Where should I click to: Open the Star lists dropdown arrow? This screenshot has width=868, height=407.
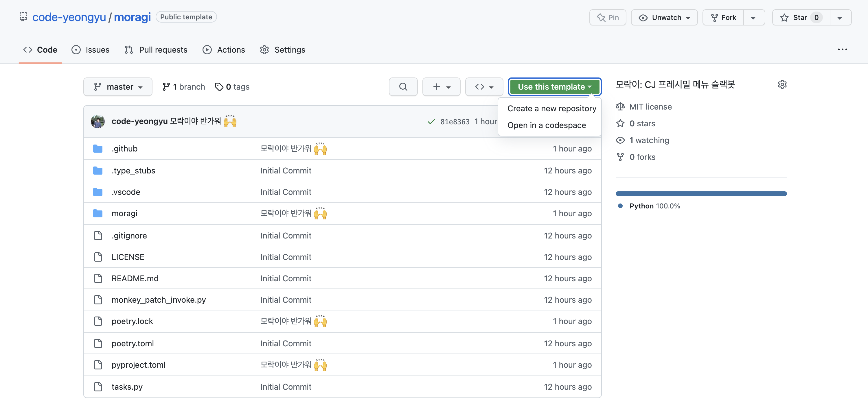pos(840,18)
